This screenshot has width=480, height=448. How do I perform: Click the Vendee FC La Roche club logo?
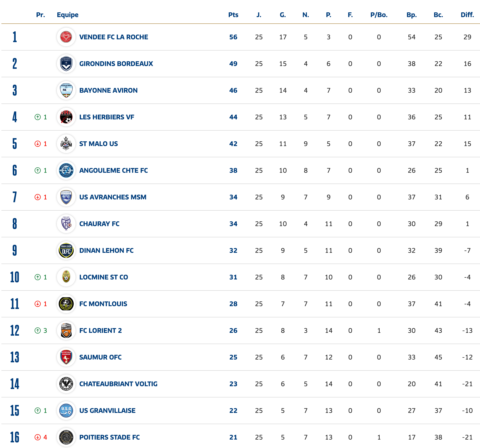pyautogui.click(x=66, y=37)
